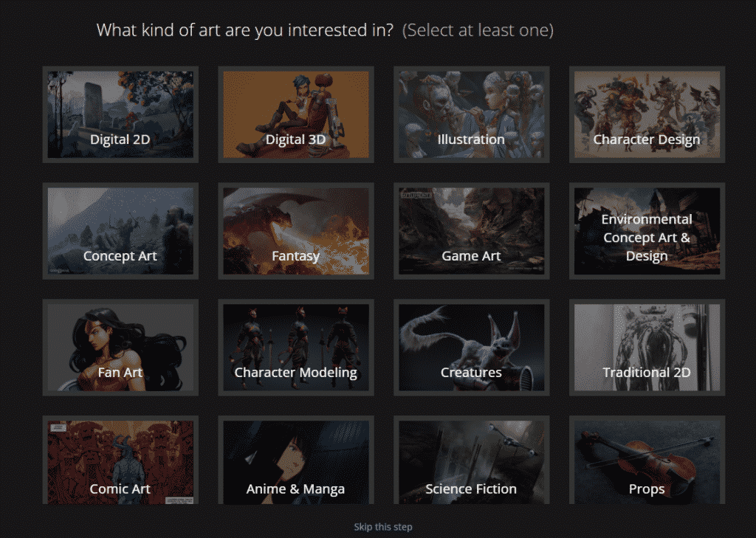Viewport: 756px width, 538px height.
Task: Pick Environmental Concept Art & Design
Action: (x=647, y=231)
